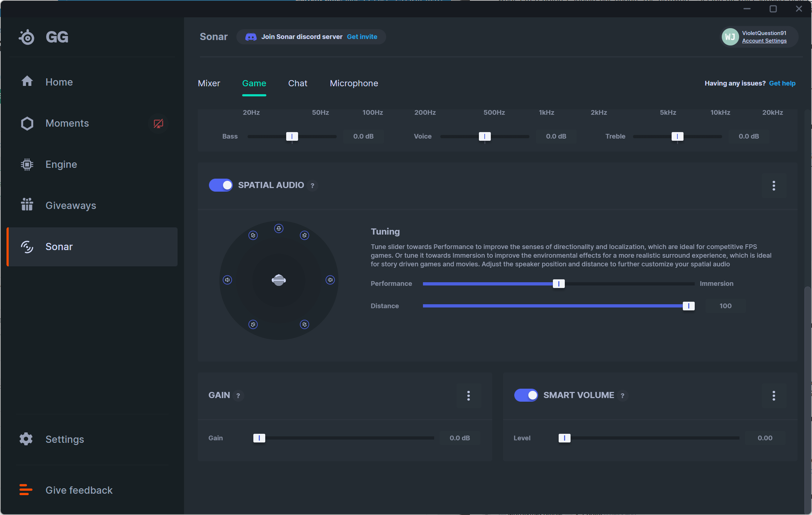Click the SteelSeries GG logo icon
This screenshot has width=812, height=515.
pos(27,37)
